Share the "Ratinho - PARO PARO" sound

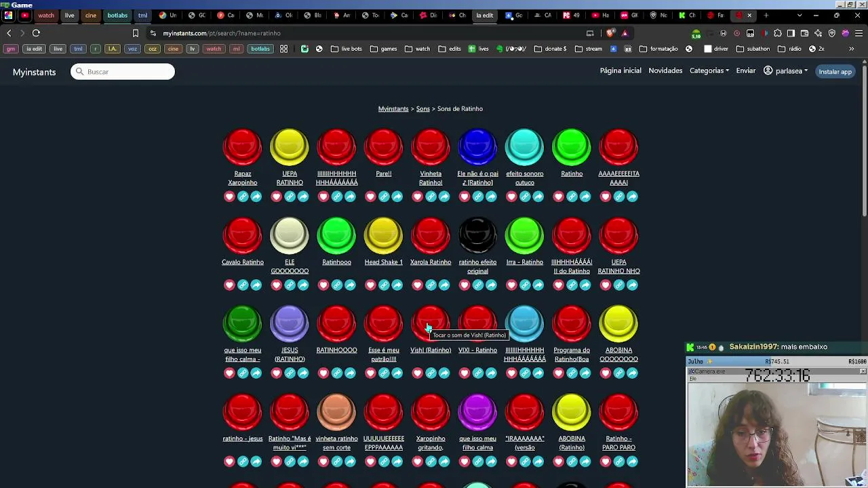tap(632, 462)
